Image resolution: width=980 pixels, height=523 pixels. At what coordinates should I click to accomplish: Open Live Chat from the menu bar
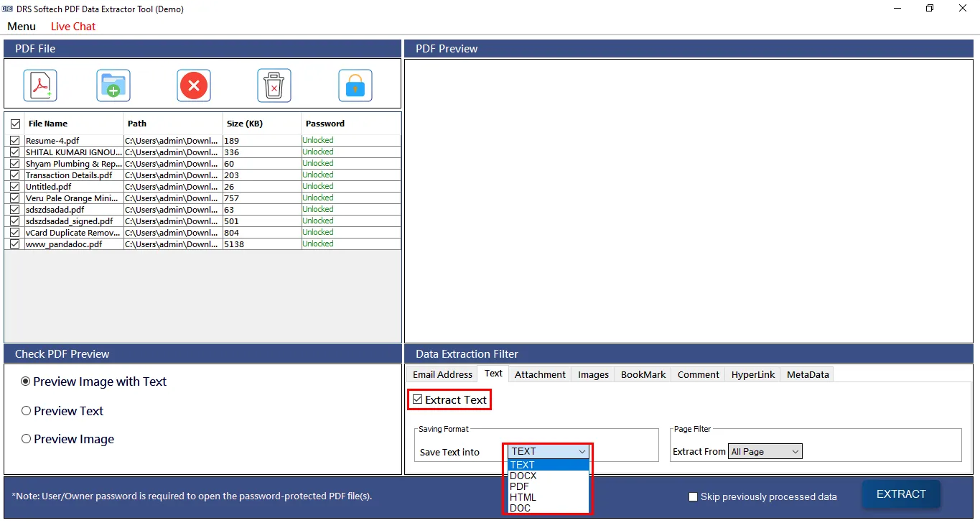coord(73,27)
